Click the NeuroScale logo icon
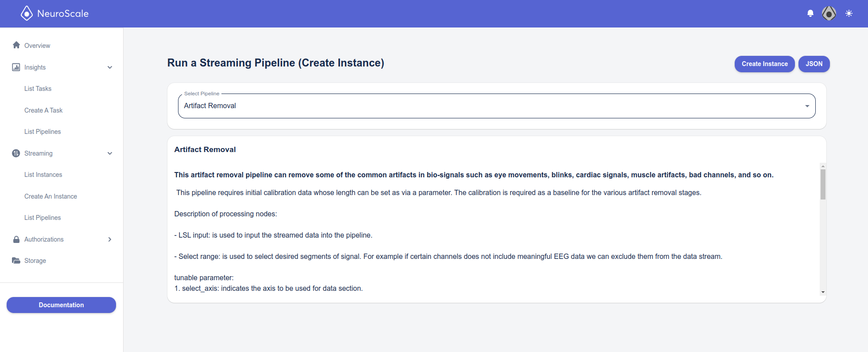 point(27,13)
